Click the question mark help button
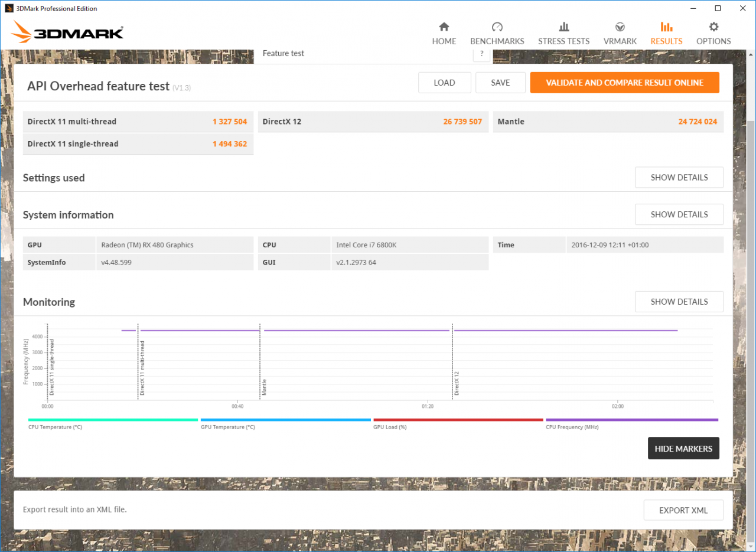Viewport: 756px width, 552px height. (x=481, y=53)
